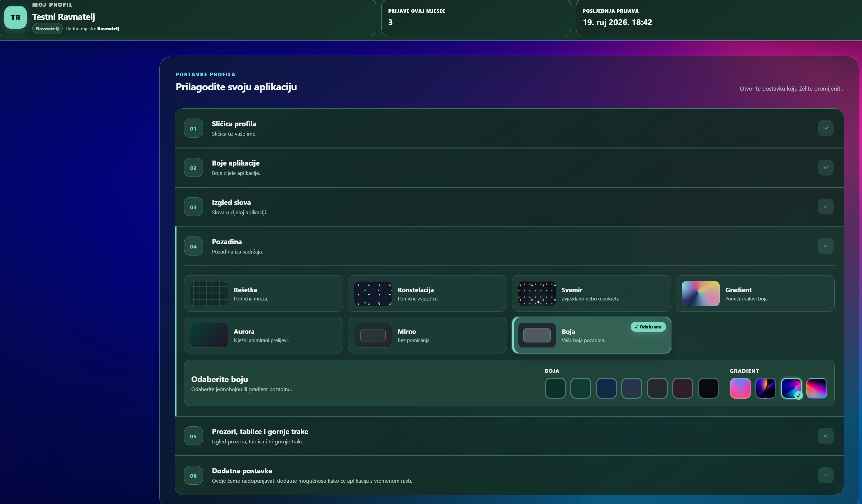
Task: Select the Gradient background option
Action: (x=755, y=293)
